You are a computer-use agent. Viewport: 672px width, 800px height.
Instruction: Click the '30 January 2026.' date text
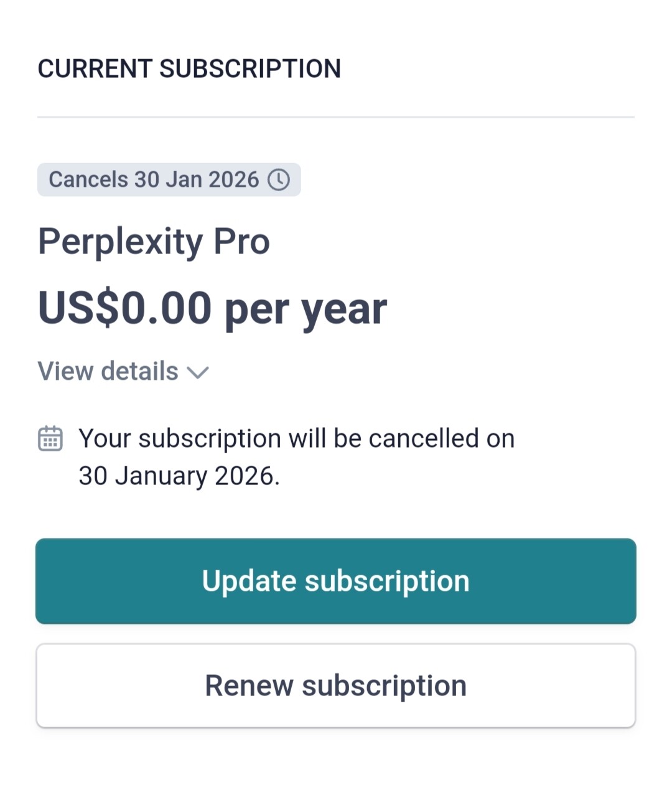tap(179, 476)
